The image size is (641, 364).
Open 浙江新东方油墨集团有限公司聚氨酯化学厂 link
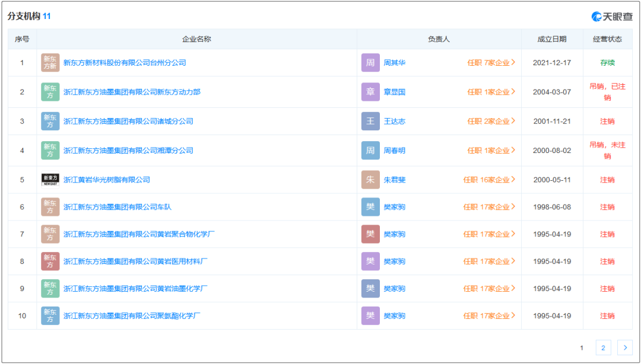pos(132,316)
